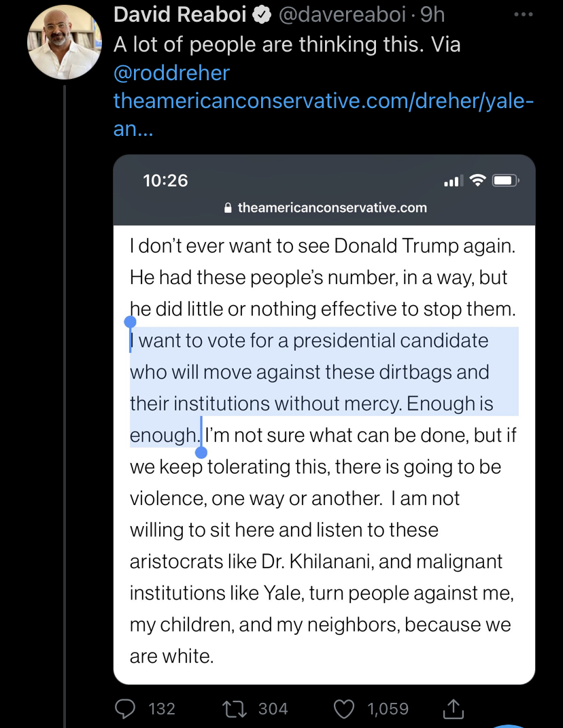This screenshot has height=728, width=563.
Task: Tap the lock icon in address bar
Action: click(x=228, y=207)
